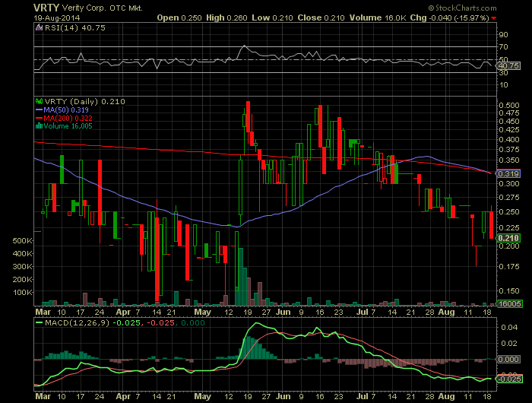Click the MA(200) 0.322 legend entry
Screen dimensions: 532x403
(x=68, y=118)
